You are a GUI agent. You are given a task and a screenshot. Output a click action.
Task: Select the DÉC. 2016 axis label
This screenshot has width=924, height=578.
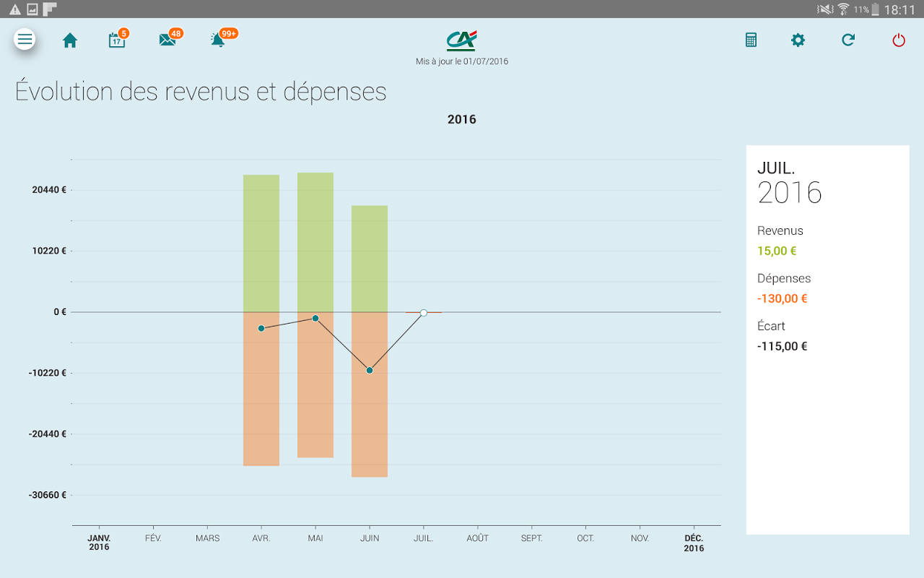pyautogui.click(x=694, y=543)
